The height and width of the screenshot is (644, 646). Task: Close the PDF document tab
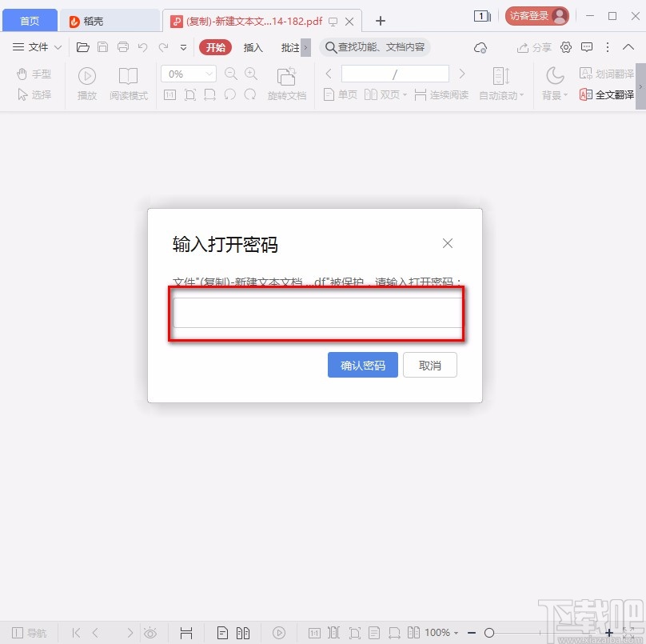349,22
